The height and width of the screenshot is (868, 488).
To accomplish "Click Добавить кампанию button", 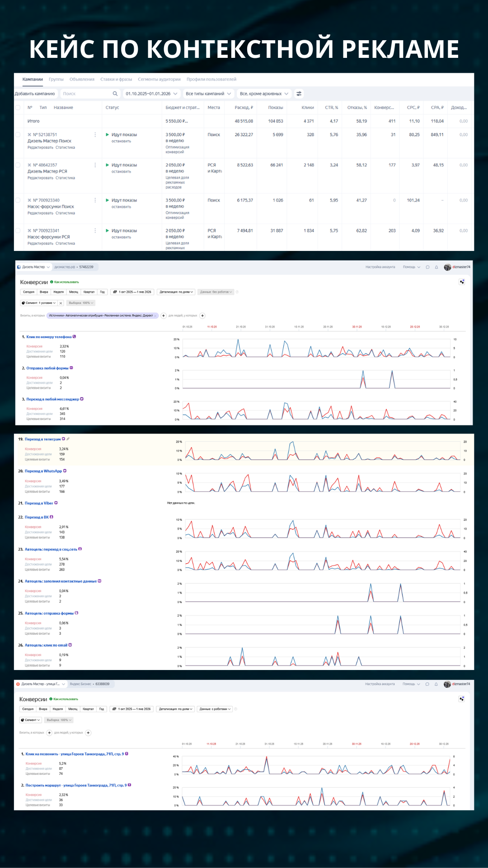I will pyautogui.click(x=35, y=94).
